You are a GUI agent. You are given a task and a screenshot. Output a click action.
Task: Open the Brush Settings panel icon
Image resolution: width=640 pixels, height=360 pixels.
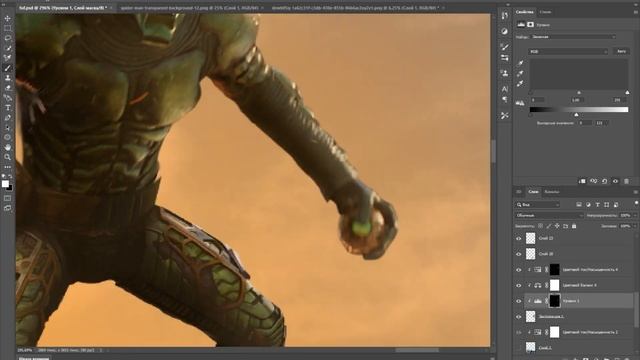coord(505,47)
